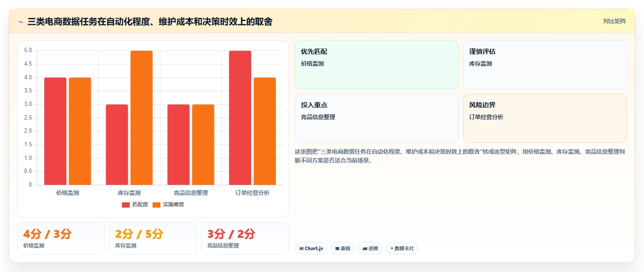Click the 匹配度 legend label text
Image resolution: width=644 pixels, height=272 pixels.
click(140, 205)
